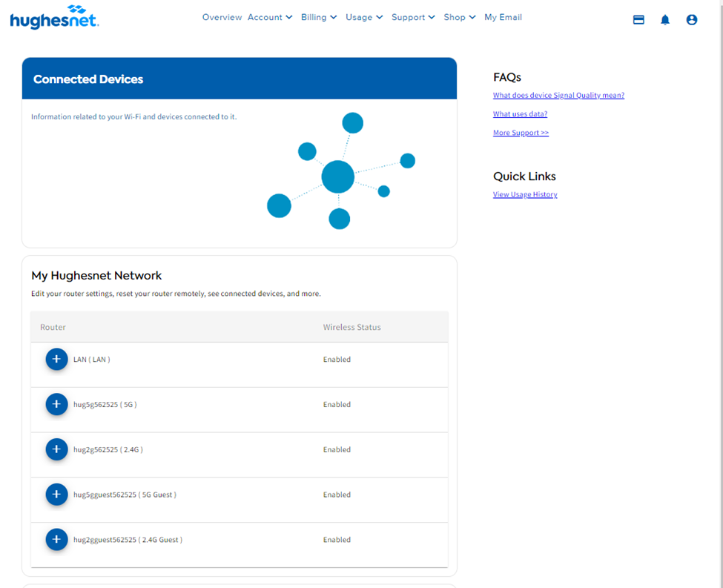Expand the LAN ( LAN ) network entry

56,359
